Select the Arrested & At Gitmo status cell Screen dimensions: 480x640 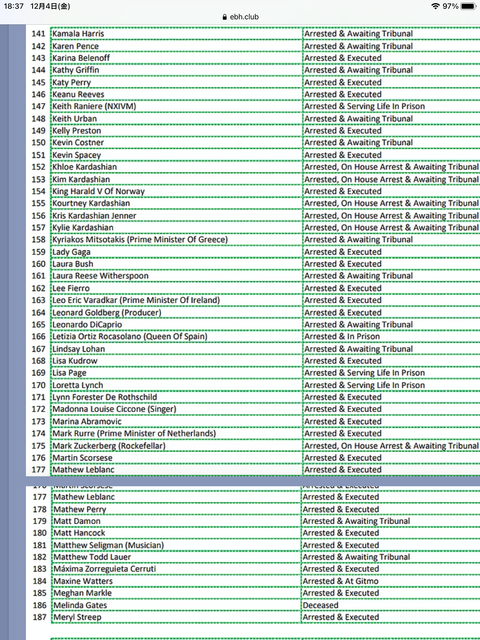coord(391,581)
